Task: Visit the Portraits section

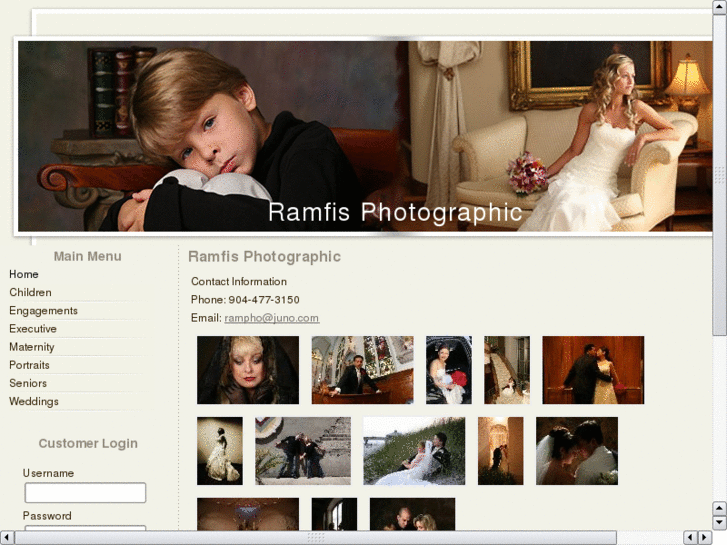Action: pyautogui.click(x=29, y=365)
